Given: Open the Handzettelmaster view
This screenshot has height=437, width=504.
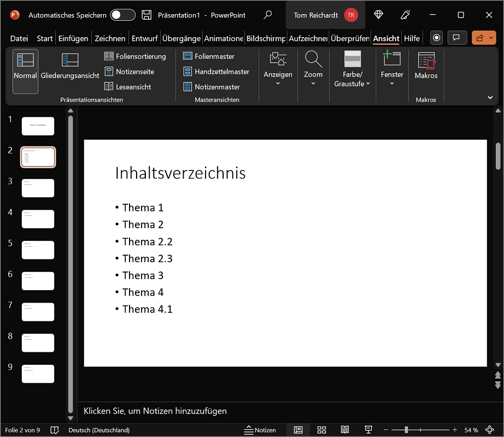Looking at the screenshot, I should click(216, 72).
